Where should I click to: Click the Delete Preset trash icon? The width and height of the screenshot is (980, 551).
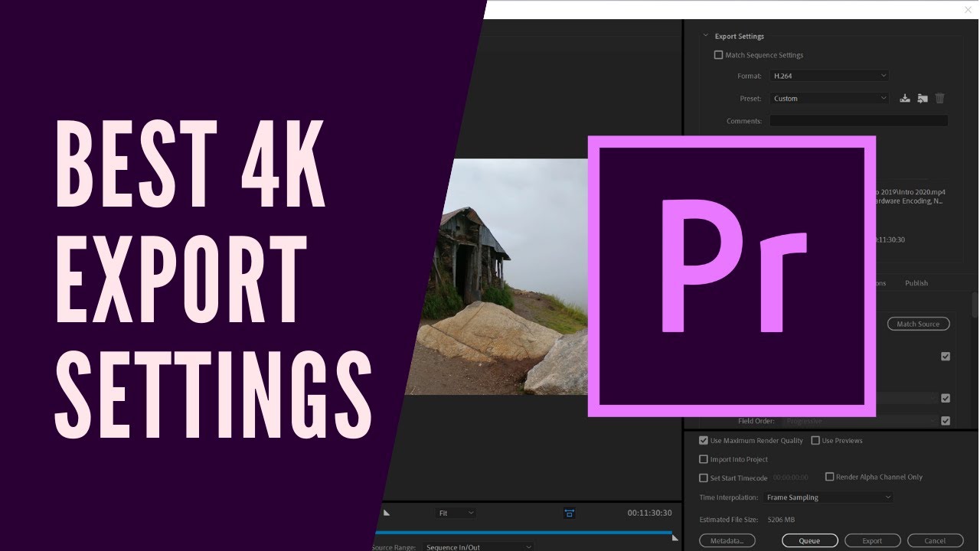tap(940, 98)
